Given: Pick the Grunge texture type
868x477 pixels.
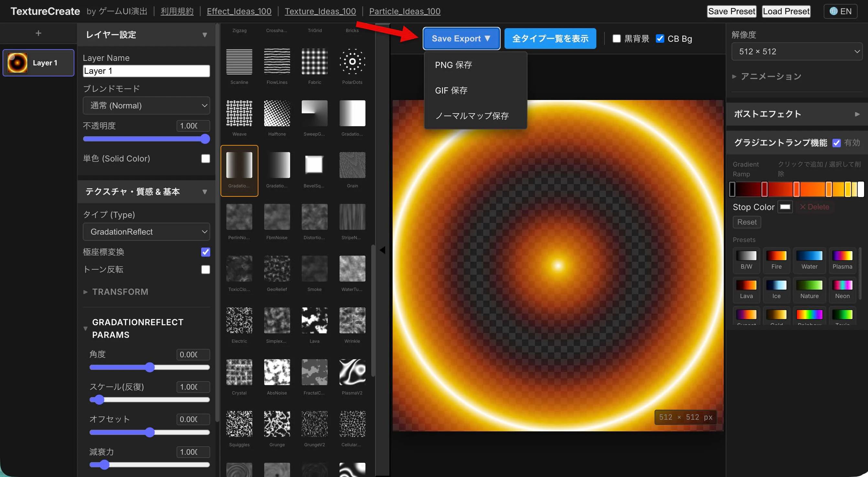Looking at the screenshot, I should [x=277, y=424].
